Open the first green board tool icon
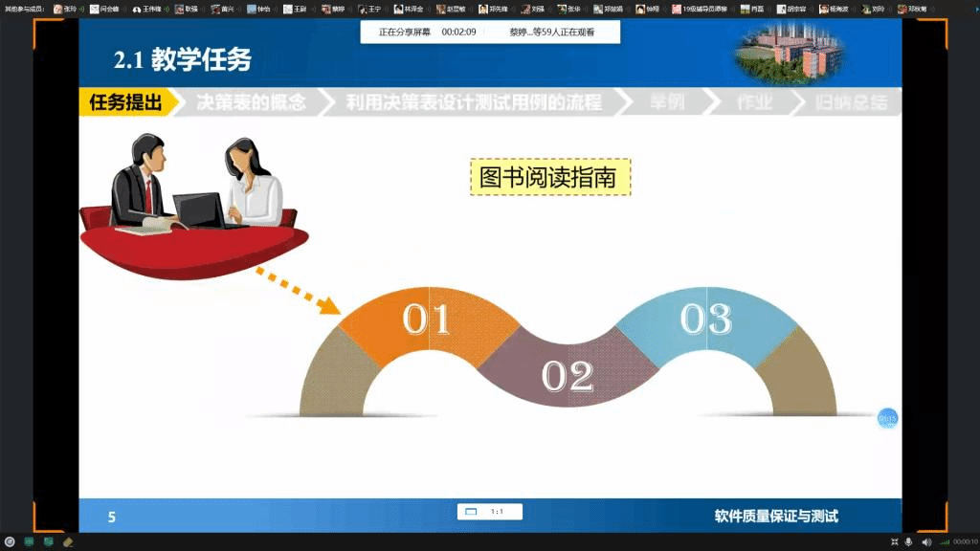This screenshot has height=551, width=980. coord(29,541)
